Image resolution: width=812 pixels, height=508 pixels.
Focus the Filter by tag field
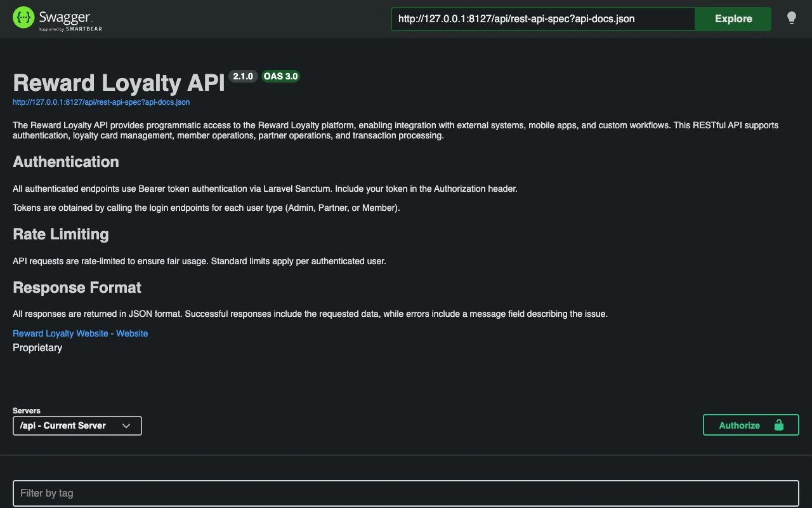click(405, 493)
